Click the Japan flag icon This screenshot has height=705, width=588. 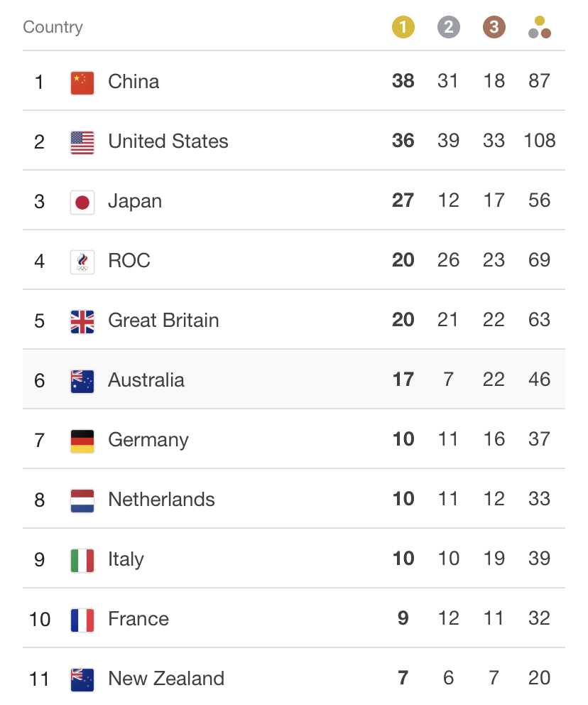point(82,203)
